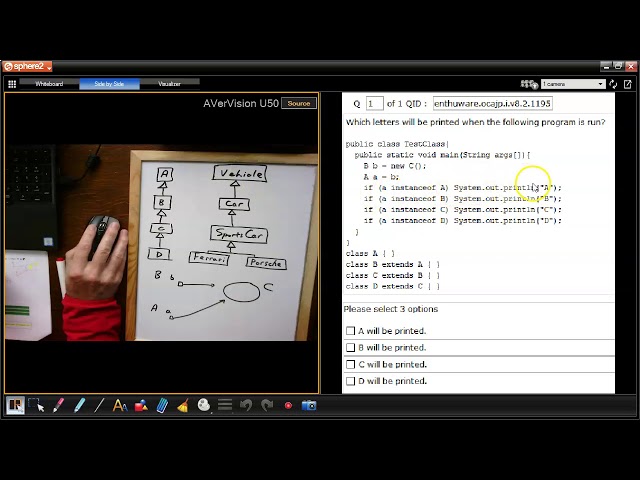
Task: Click the AVerVision U50 camera feed
Action: coord(162,242)
